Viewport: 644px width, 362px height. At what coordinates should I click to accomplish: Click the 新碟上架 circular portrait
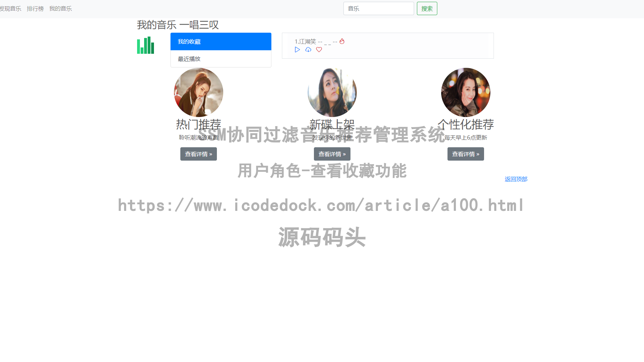coord(332,92)
